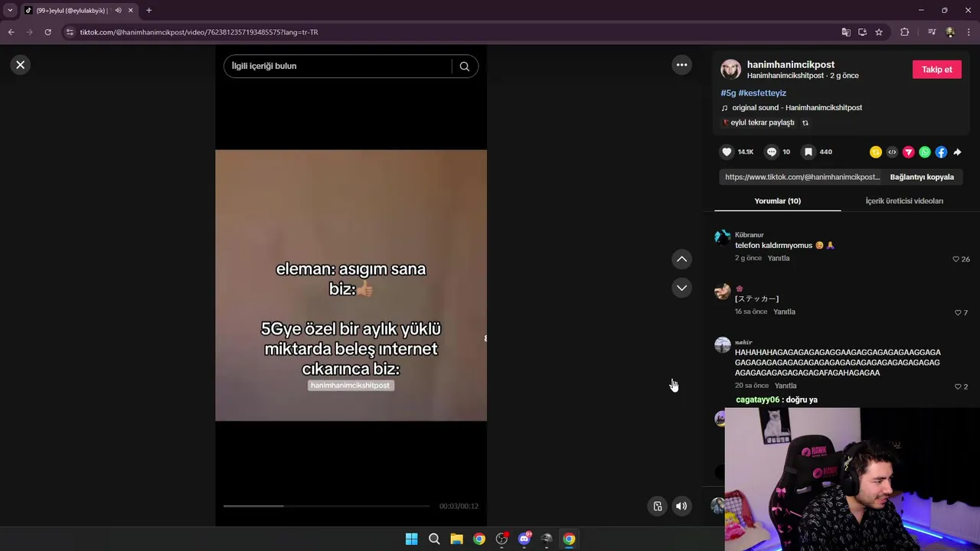Open comments via speech bubble icon
980x551 pixels.
click(x=772, y=152)
